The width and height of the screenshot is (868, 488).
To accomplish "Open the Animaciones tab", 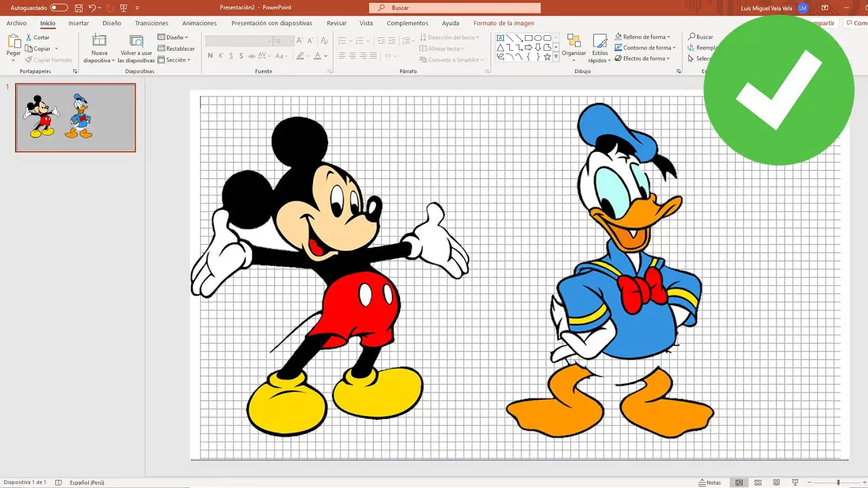I will 199,23.
